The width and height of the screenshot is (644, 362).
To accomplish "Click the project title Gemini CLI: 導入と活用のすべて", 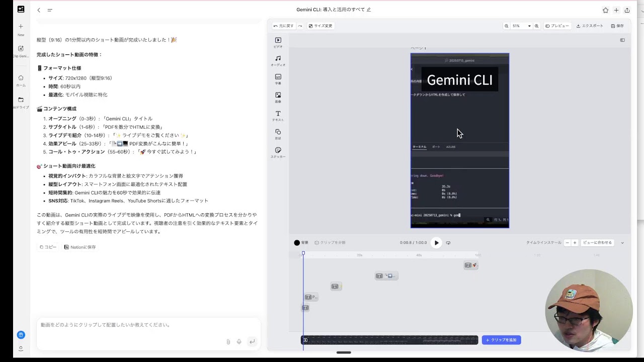I will point(331,10).
